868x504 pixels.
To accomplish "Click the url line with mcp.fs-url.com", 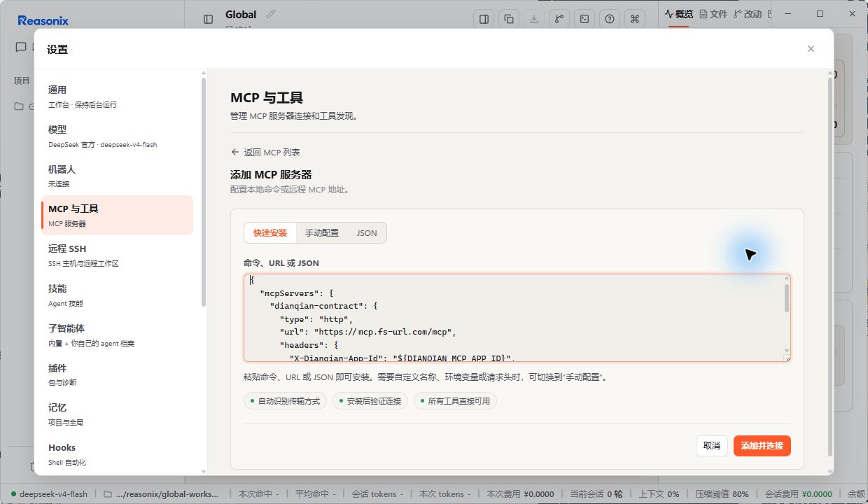I will (x=368, y=332).
